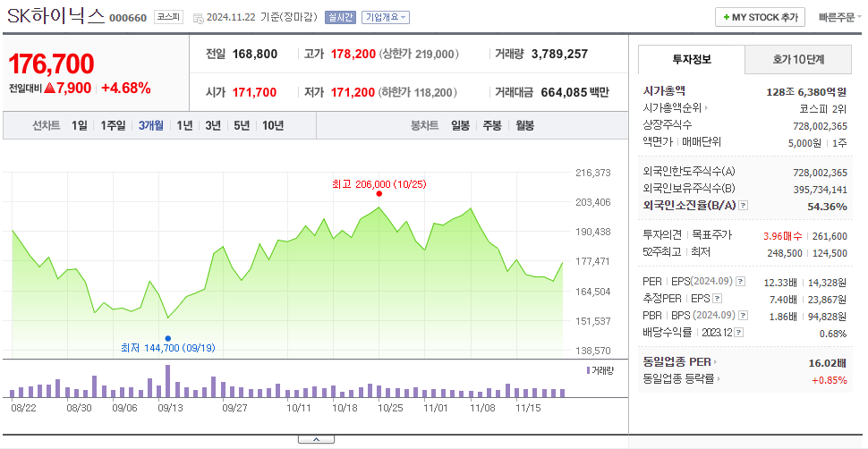Select the 10년 line chart period
The width and height of the screenshot is (868, 449).
[x=273, y=126]
